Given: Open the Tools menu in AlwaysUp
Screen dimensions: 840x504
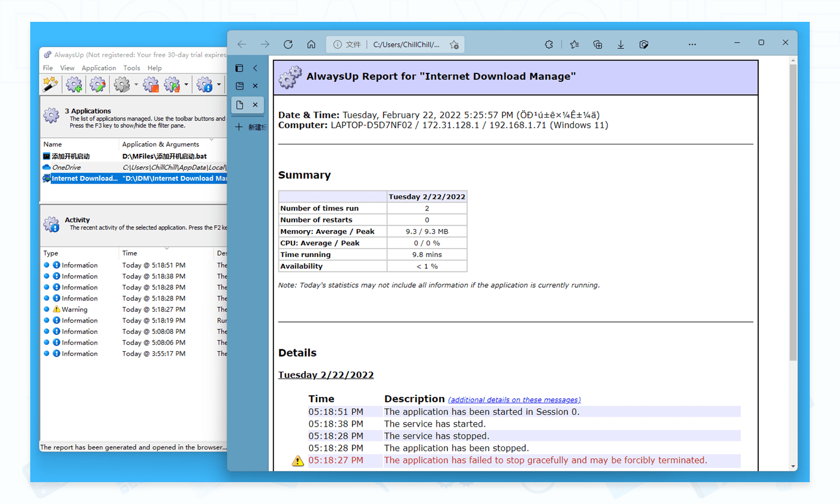Looking at the screenshot, I should pyautogui.click(x=132, y=68).
